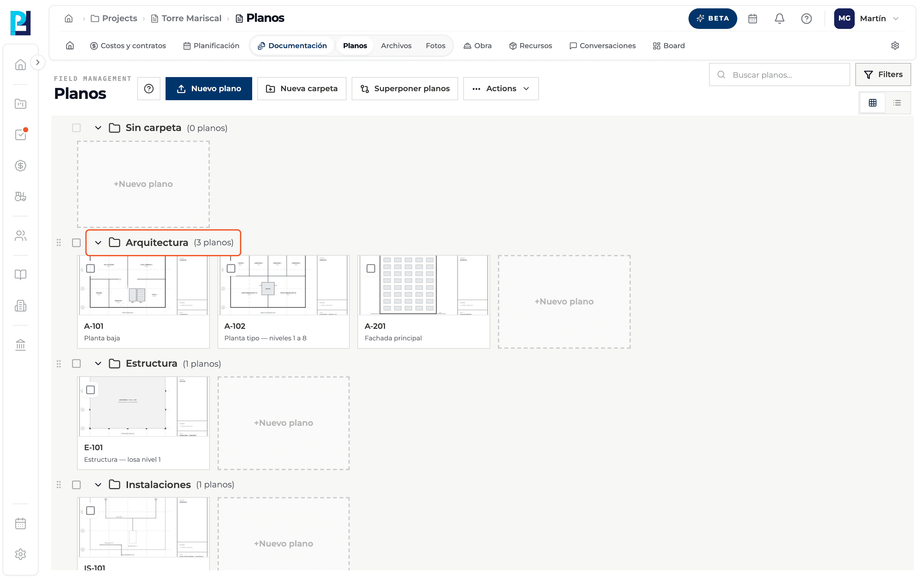Click the home icon in the breadcrumb
Screen dimensions: 924x578
tap(69, 18)
